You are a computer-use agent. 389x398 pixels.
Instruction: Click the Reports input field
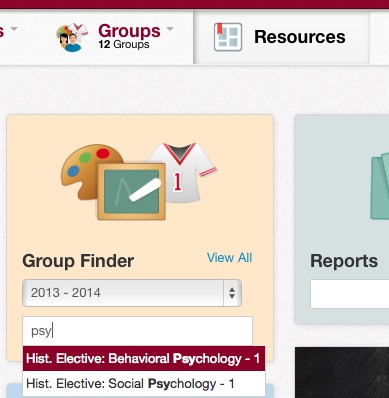click(x=349, y=294)
